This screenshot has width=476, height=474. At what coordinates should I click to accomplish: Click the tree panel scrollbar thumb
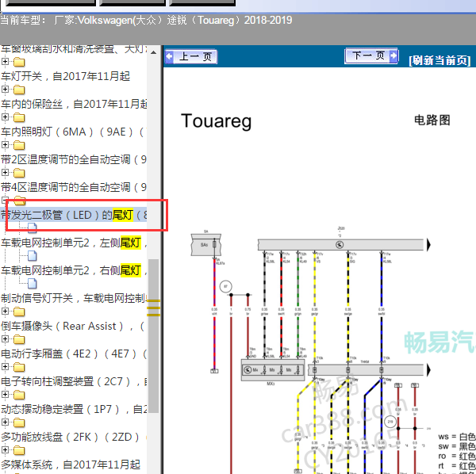pyautogui.click(x=154, y=336)
